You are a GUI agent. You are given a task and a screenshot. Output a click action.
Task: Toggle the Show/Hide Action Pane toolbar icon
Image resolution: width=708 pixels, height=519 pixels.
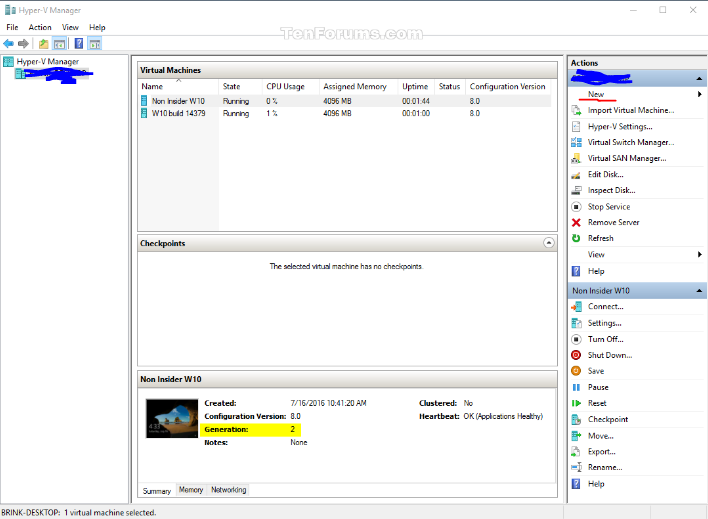pos(95,44)
